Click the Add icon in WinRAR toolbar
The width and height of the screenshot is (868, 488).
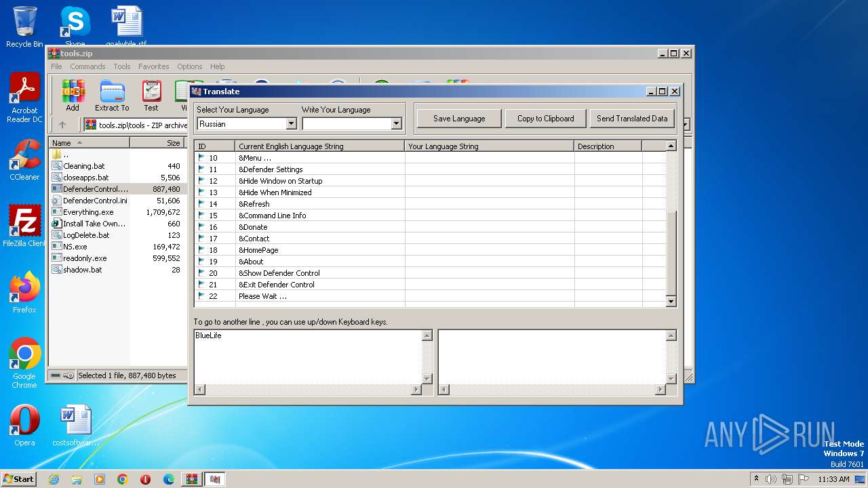tap(73, 96)
